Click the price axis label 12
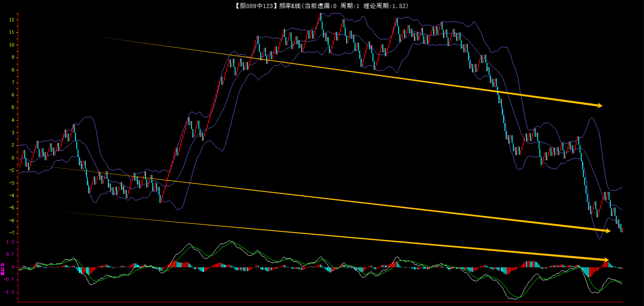Image resolution: width=644 pixels, height=306 pixels. [x=12, y=20]
